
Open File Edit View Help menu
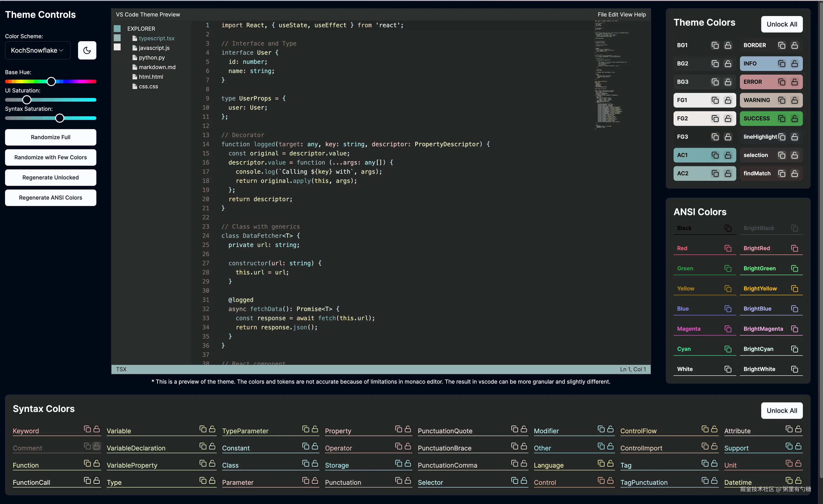pyautogui.click(x=622, y=14)
